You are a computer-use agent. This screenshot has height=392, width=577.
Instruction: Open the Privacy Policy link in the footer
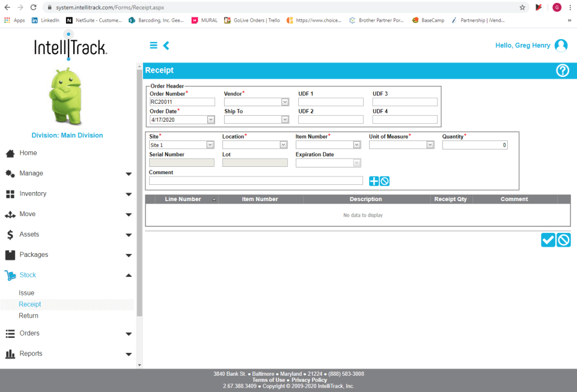point(309,379)
